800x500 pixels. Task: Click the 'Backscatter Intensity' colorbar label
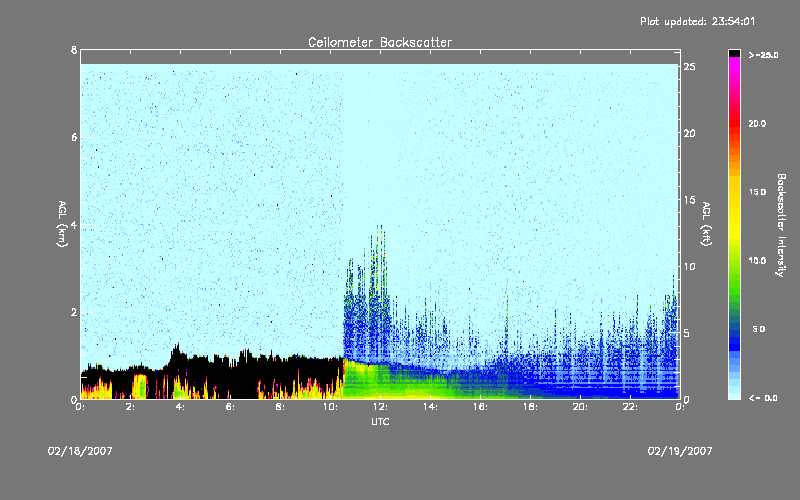pyautogui.click(x=781, y=225)
